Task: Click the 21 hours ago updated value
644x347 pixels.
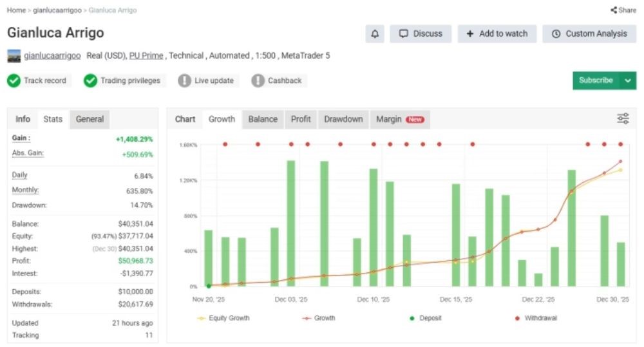Action: point(132,323)
